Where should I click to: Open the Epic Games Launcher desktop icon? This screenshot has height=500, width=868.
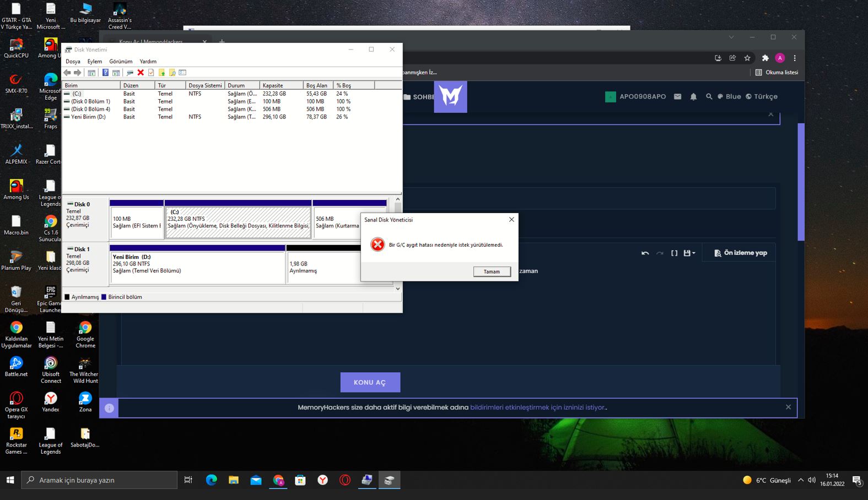click(50, 299)
